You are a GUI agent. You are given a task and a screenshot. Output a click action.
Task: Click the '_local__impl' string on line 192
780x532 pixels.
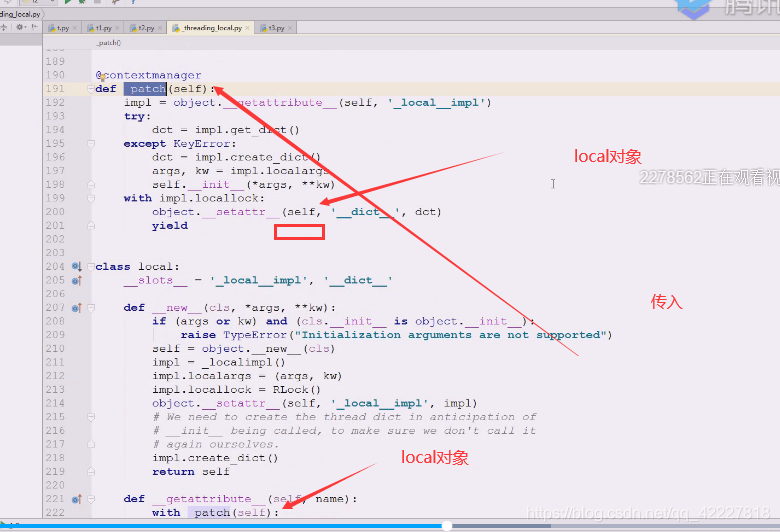pyautogui.click(x=439, y=103)
